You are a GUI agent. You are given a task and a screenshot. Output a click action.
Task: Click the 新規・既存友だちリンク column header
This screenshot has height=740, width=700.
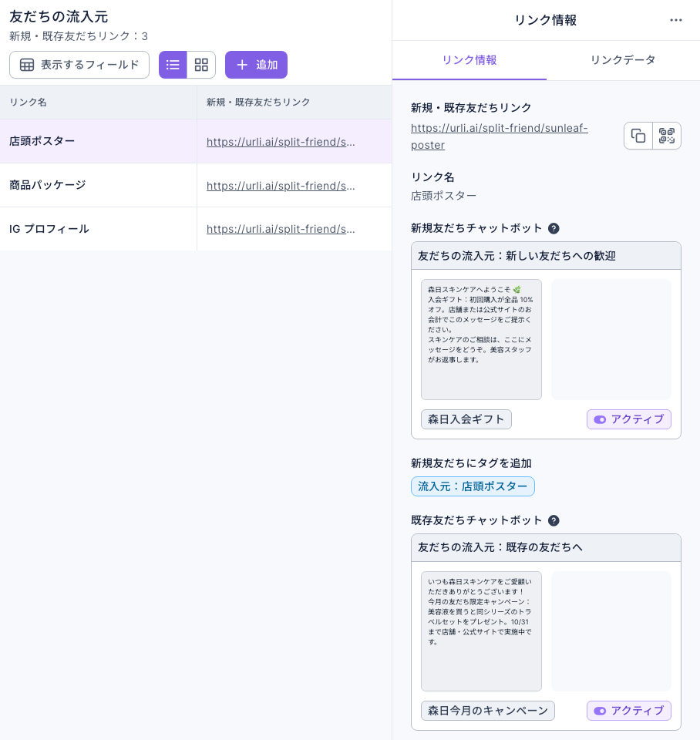pyautogui.click(x=294, y=103)
